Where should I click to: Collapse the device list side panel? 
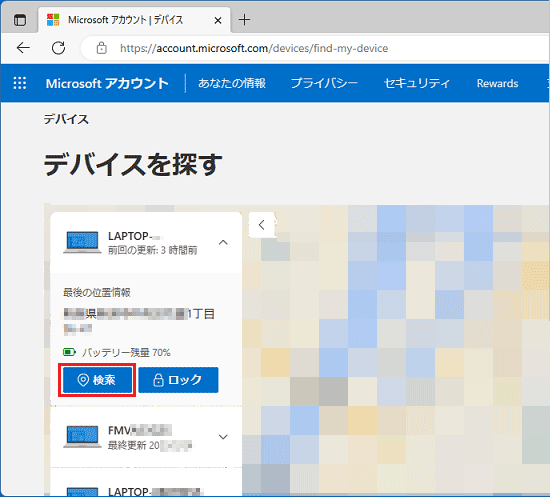[x=261, y=225]
